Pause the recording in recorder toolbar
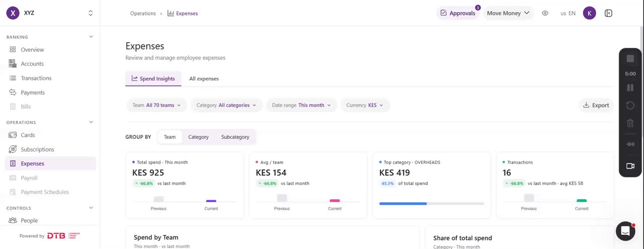The height and width of the screenshot is (249, 644). click(x=630, y=88)
